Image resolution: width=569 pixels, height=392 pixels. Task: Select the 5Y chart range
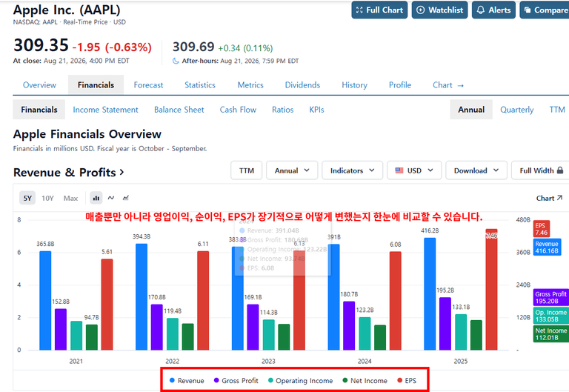point(27,198)
